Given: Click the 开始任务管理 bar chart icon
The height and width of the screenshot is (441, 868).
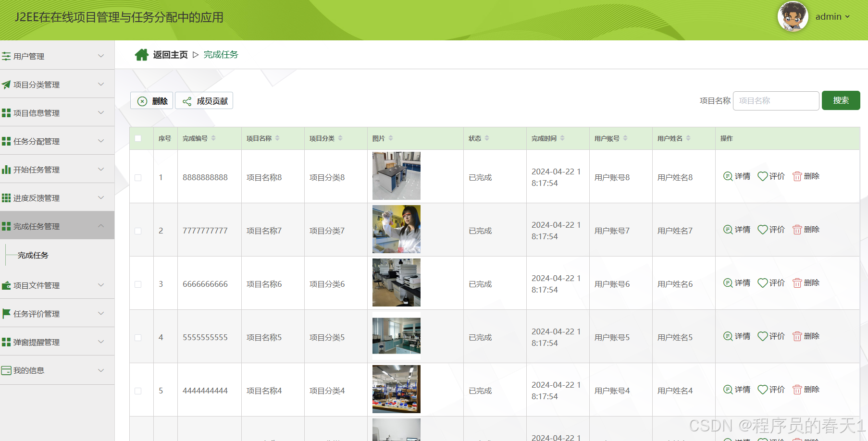Looking at the screenshot, I should coord(6,170).
